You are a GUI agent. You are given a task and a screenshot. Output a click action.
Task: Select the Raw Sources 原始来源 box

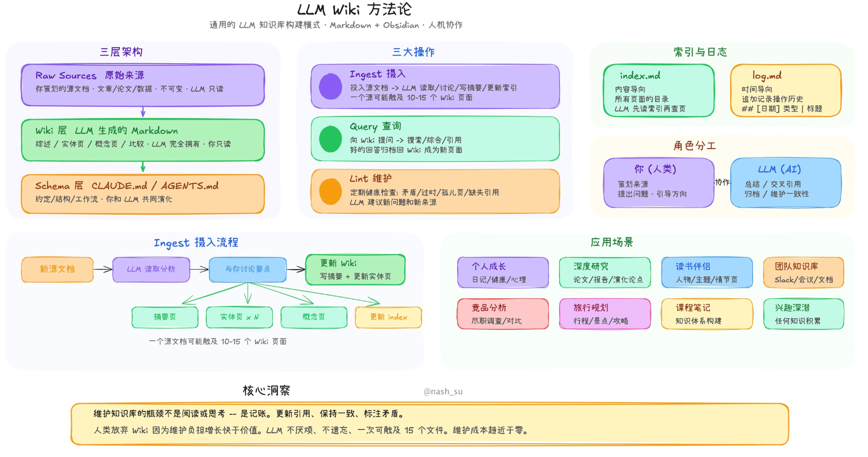pos(143,85)
